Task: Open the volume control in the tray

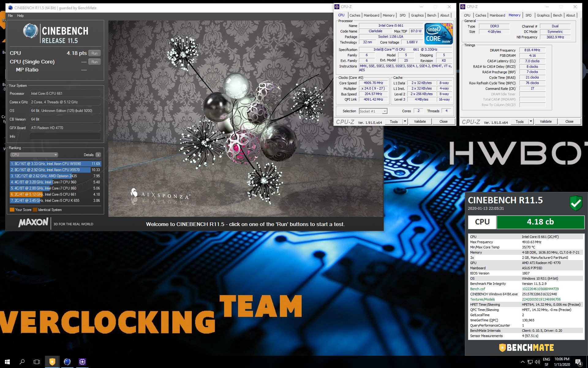Action: 537,362
